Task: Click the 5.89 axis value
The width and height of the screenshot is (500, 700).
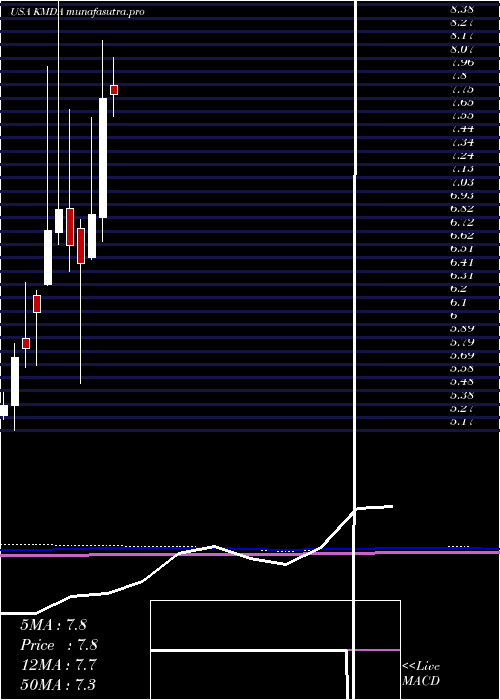Action: coord(462,328)
